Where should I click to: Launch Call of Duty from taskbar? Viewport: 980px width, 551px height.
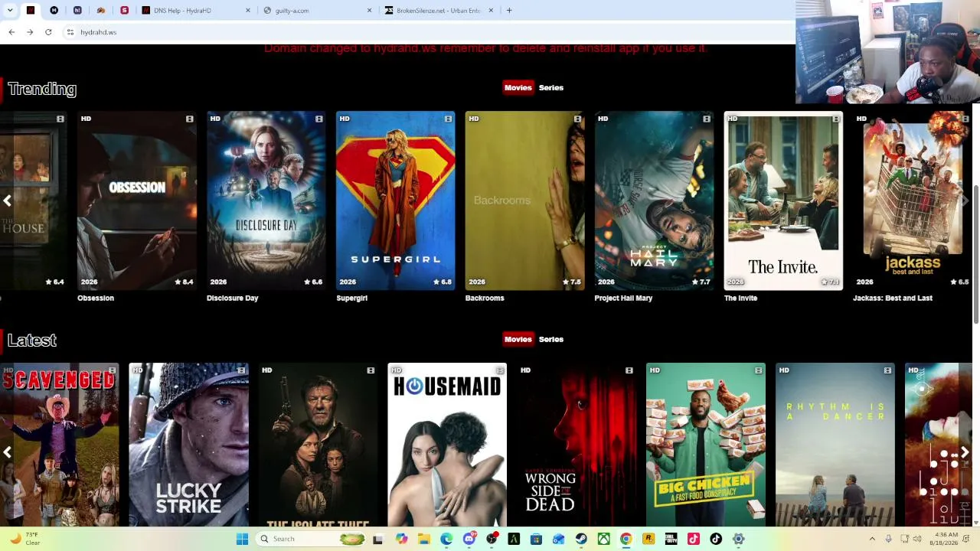[671, 539]
